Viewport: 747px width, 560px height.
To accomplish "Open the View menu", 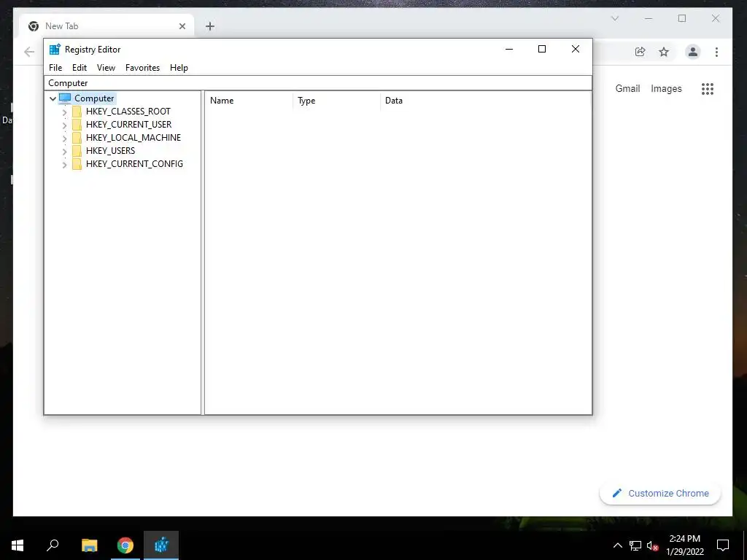I will pos(106,68).
